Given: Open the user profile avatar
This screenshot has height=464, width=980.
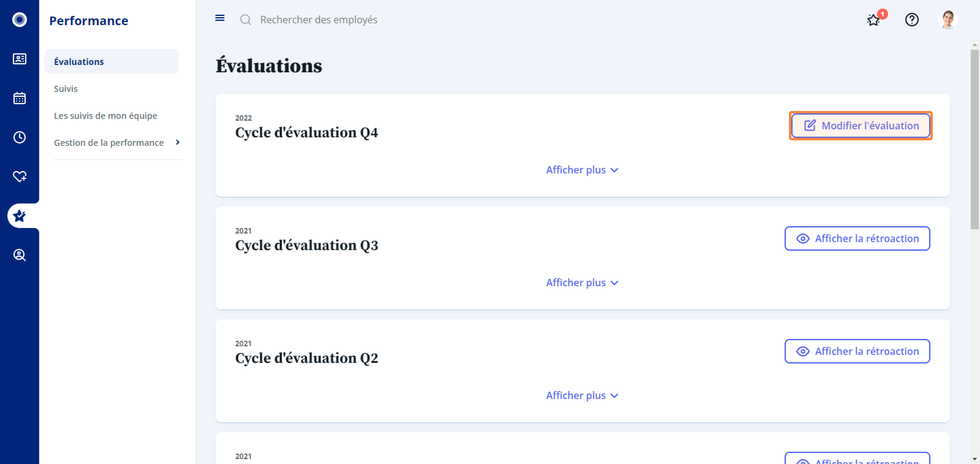Looking at the screenshot, I should point(948,20).
